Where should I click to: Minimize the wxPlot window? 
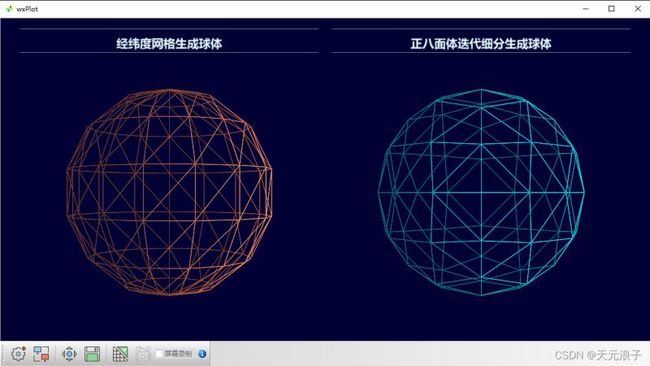click(x=586, y=9)
